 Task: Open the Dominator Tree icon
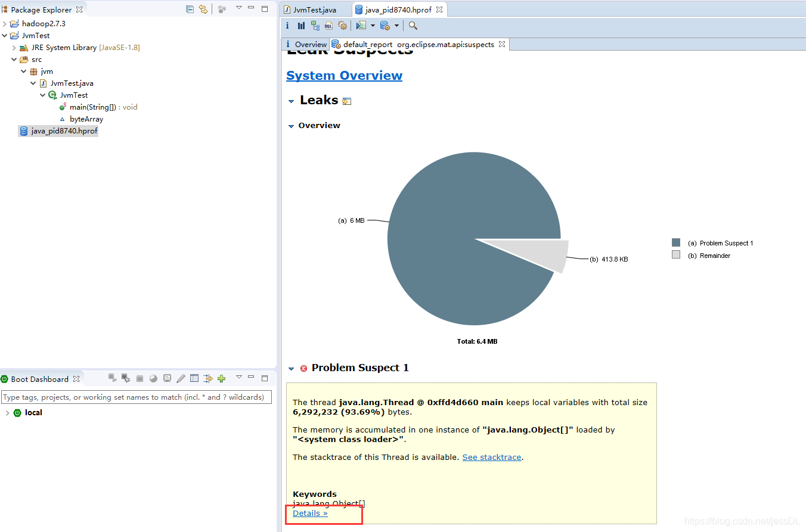tap(315, 26)
